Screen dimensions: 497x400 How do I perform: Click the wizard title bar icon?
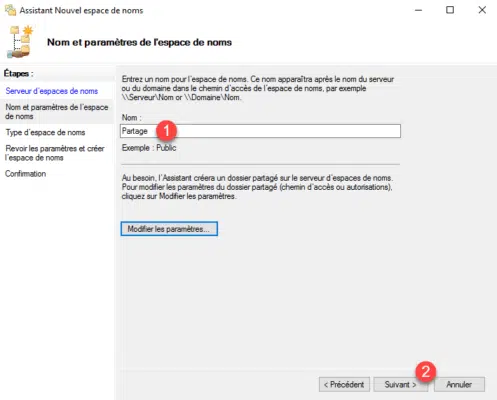[x=10, y=10]
